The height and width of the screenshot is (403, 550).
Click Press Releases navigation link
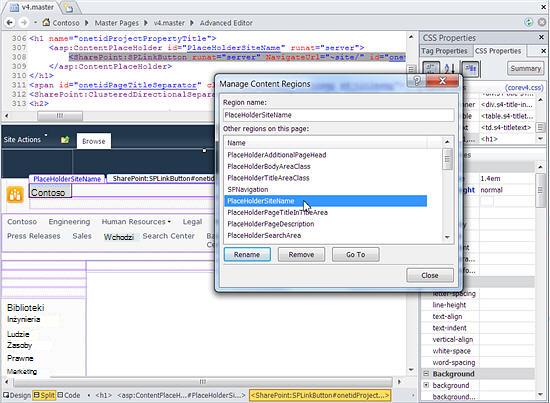coord(34,236)
